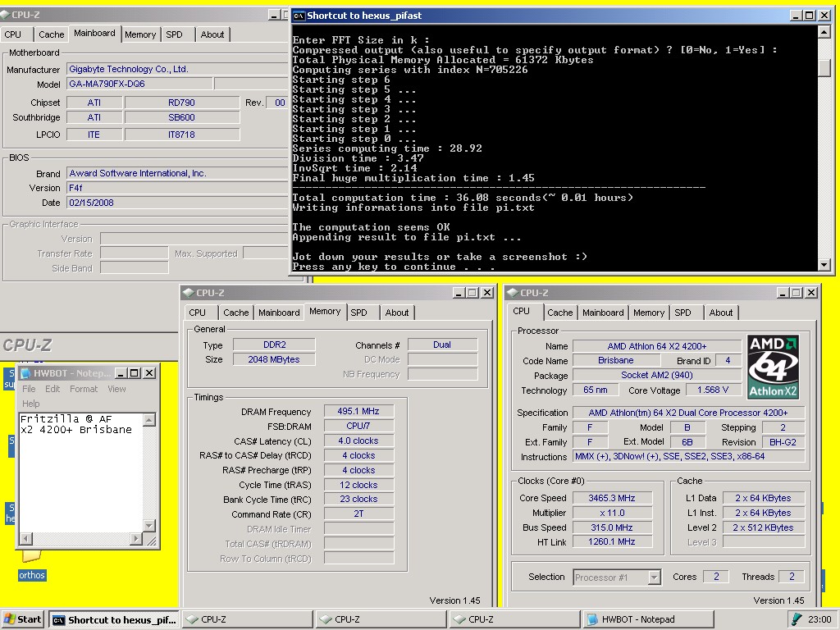Open the About tab in Mainboard CPU-Z window
Viewport: 840px width, 630px height.
tap(212, 34)
